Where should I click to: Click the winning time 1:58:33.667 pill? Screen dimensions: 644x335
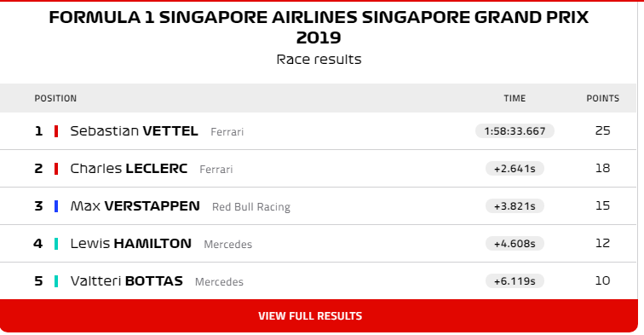[515, 131]
